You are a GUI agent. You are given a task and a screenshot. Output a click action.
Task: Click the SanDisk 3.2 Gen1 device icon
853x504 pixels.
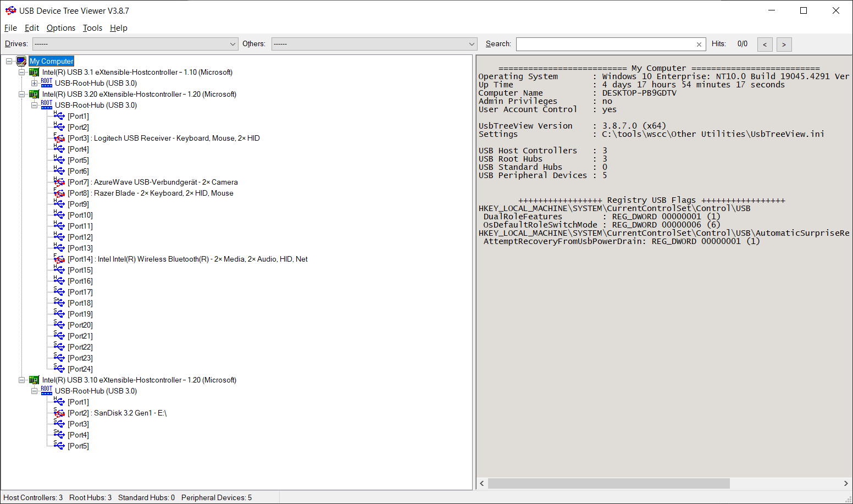59,413
